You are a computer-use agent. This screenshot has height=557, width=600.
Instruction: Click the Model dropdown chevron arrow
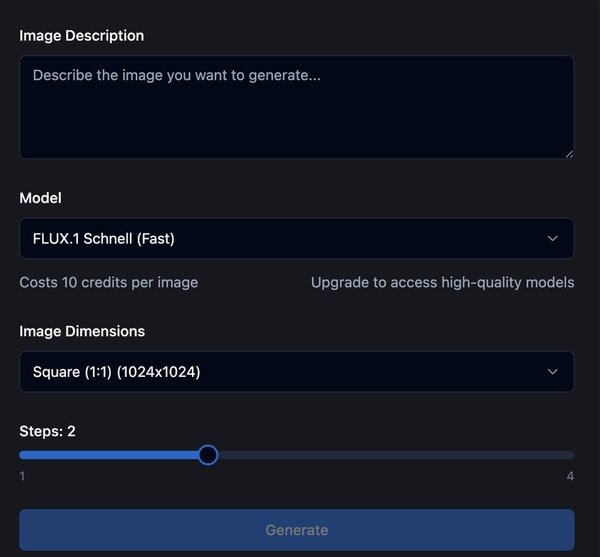point(553,238)
